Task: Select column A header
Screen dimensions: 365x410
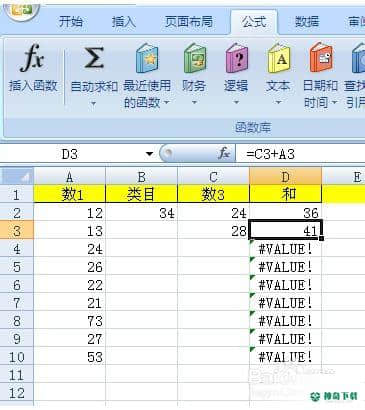Action: coord(69,176)
